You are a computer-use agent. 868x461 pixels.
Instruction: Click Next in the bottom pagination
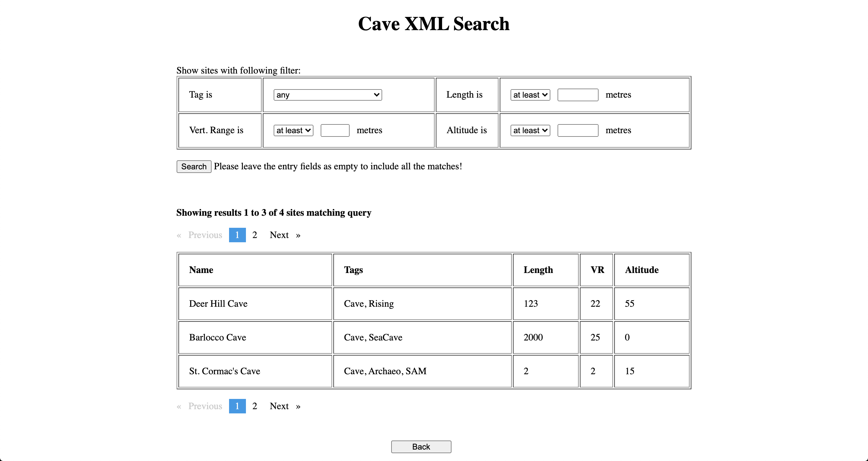tap(279, 406)
